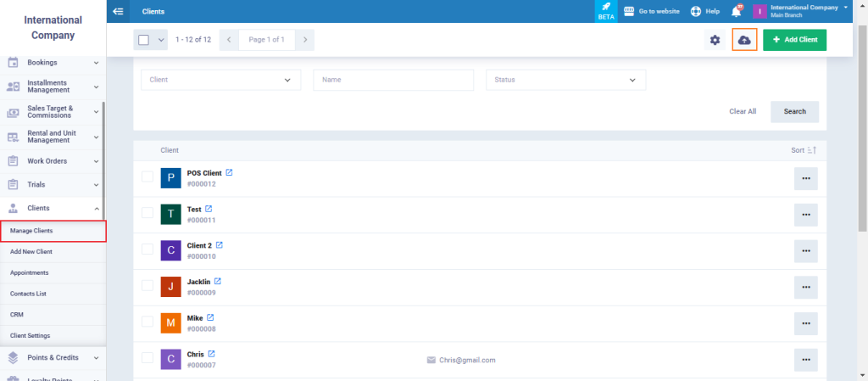The width and height of the screenshot is (868, 381).
Task: Open three-dot menu for Test client
Action: point(805,215)
